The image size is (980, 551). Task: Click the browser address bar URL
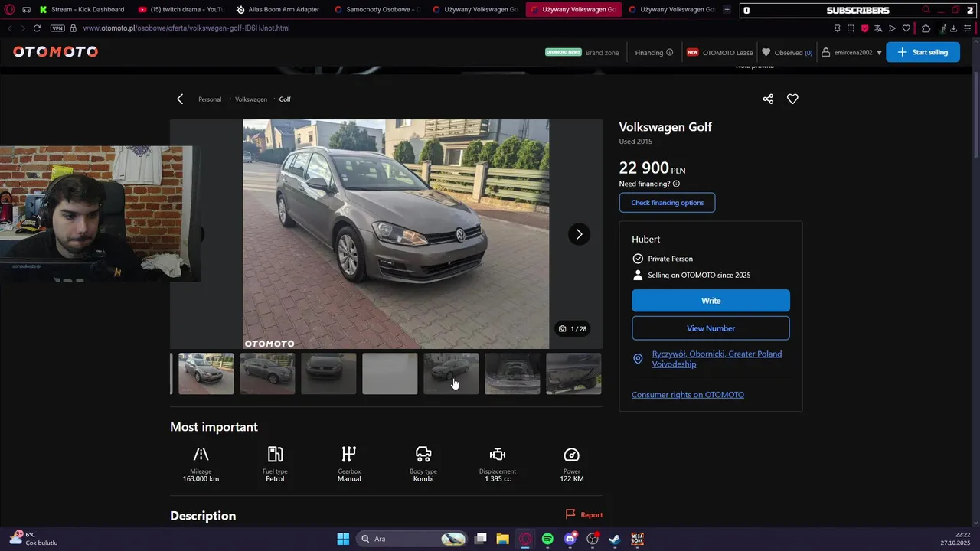coord(186,28)
